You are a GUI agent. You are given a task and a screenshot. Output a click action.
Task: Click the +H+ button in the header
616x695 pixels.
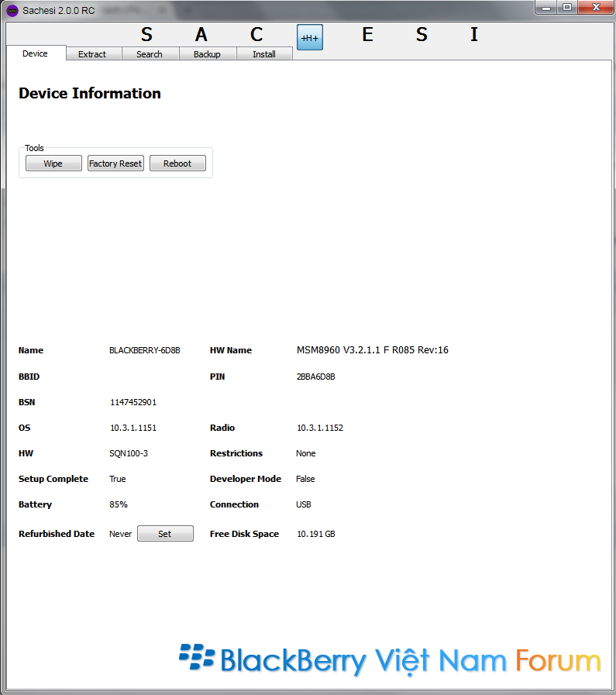point(310,37)
